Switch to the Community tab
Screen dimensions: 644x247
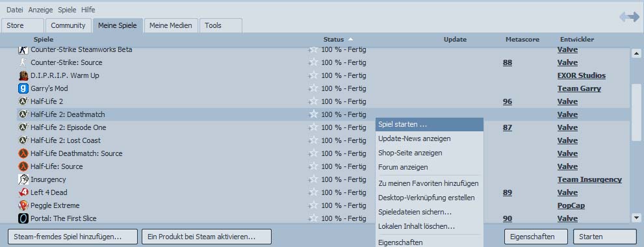(68, 25)
